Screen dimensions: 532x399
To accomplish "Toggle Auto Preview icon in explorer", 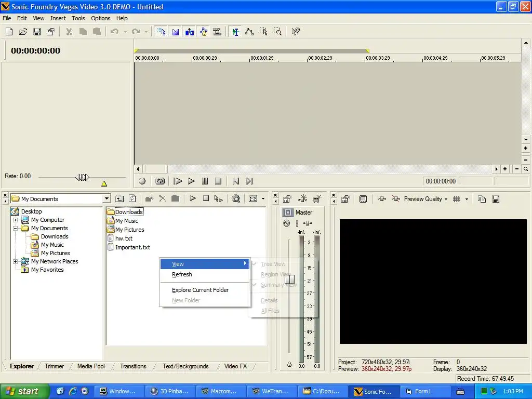I will (x=219, y=199).
